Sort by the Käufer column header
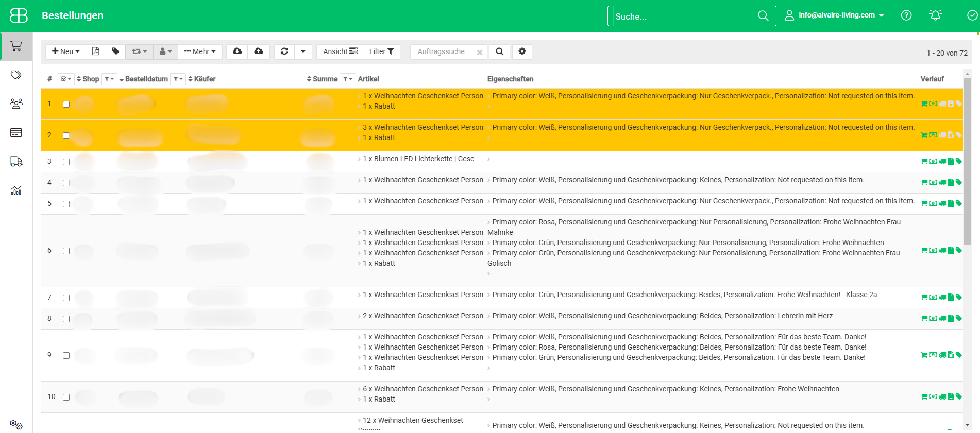This screenshot has height=433, width=980. pyautogui.click(x=202, y=79)
